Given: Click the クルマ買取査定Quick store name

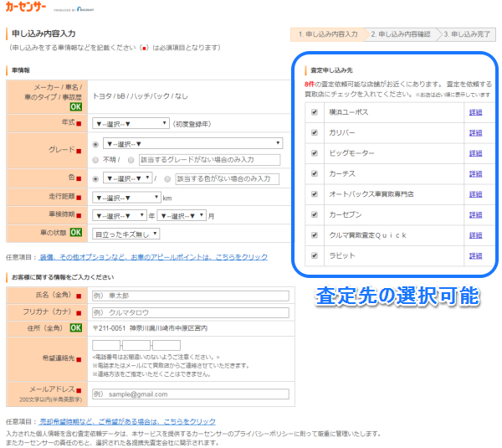Looking at the screenshot, I should click(x=368, y=235).
